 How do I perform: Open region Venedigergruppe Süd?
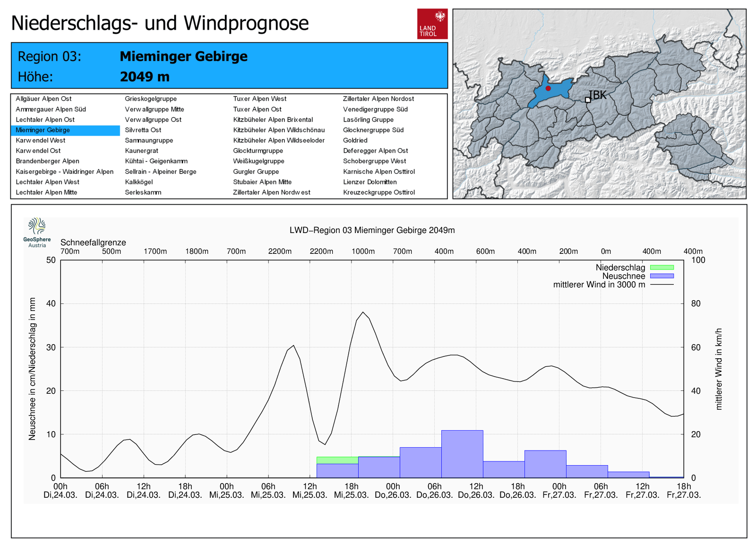tap(375, 109)
